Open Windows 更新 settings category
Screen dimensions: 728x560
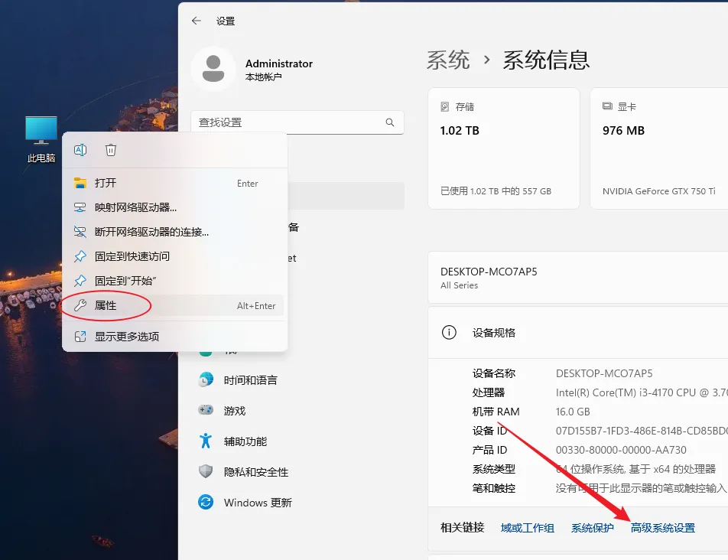[x=297, y=503]
